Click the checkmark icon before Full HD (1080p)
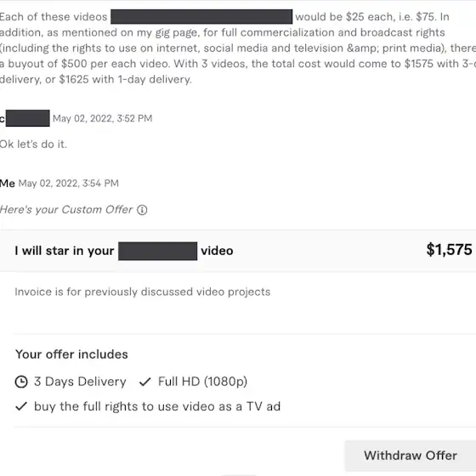Image resolution: width=476 pixels, height=476 pixels. pyautogui.click(x=145, y=382)
